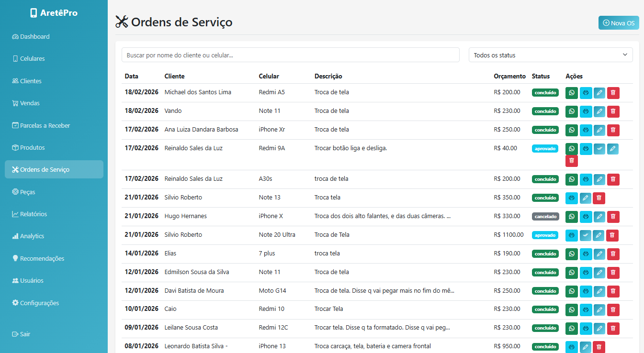
Task: Delete the Redmi 9A service order
Action: click(x=571, y=161)
